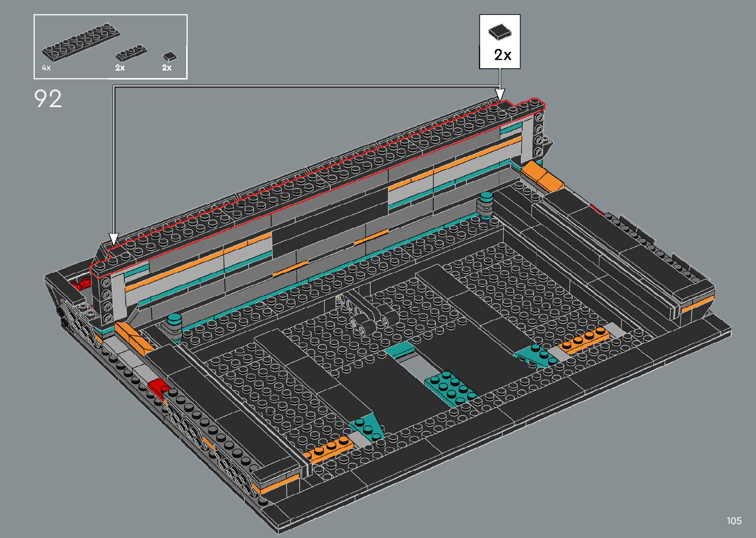This screenshot has width=756, height=538.
Task: Click the orange studded plate on right side
Action: [584, 340]
